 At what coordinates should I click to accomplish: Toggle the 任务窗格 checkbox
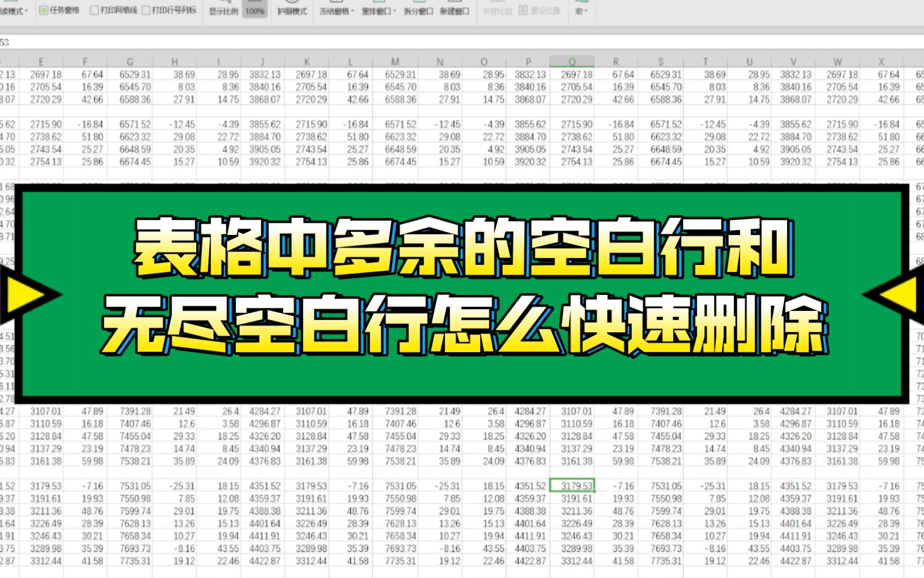(x=60, y=10)
